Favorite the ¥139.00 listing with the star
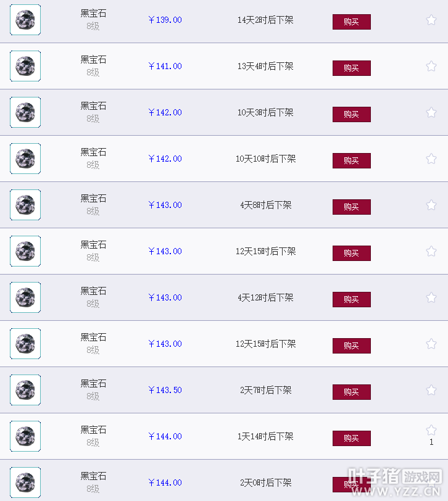Viewport: 448px width, 501px height. (x=431, y=20)
